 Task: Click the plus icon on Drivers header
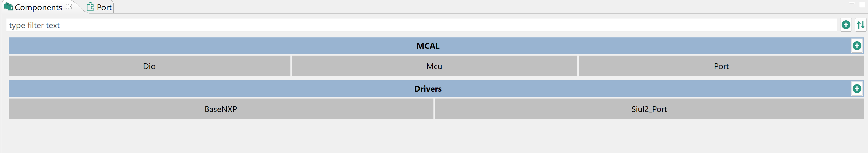[x=857, y=89]
